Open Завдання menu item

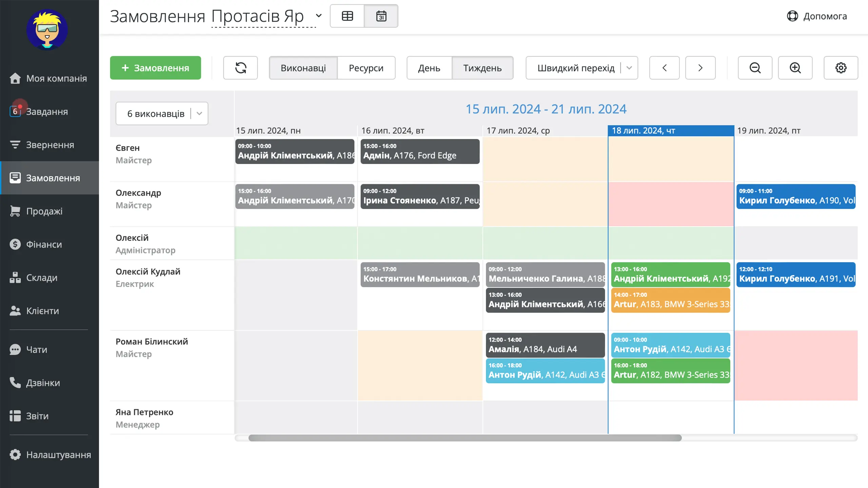click(x=50, y=111)
